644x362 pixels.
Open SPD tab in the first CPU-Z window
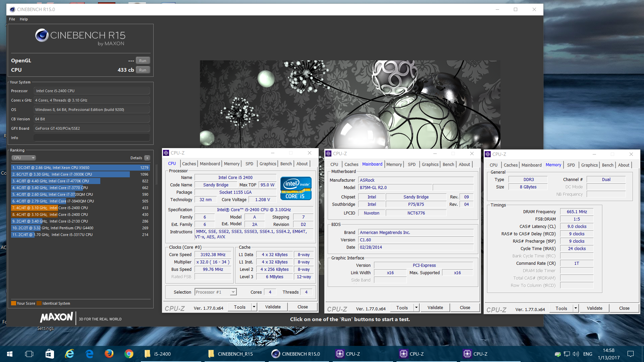[249, 164]
